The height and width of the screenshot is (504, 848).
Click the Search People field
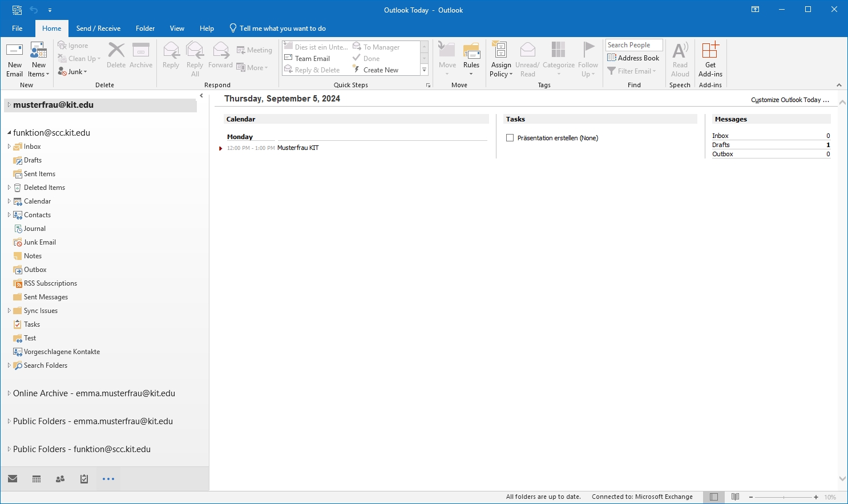[633, 45]
